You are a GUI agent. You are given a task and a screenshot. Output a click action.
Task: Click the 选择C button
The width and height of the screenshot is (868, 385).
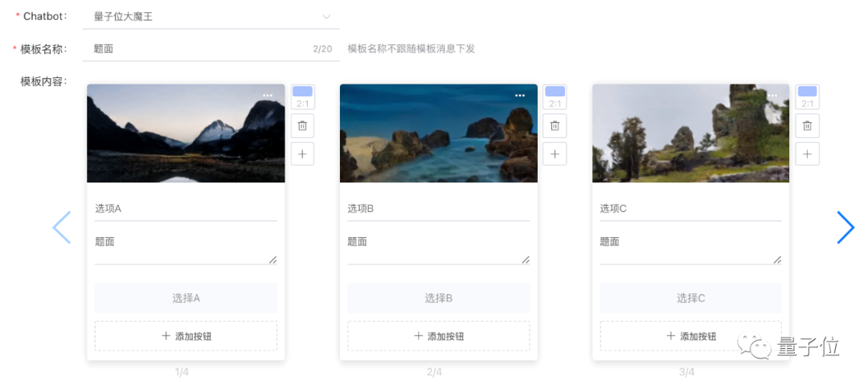(x=691, y=298)
